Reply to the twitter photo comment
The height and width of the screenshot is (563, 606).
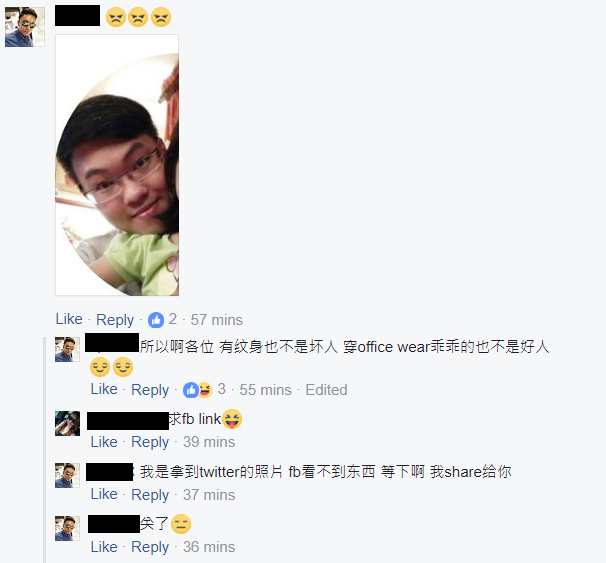pos(150,495)
